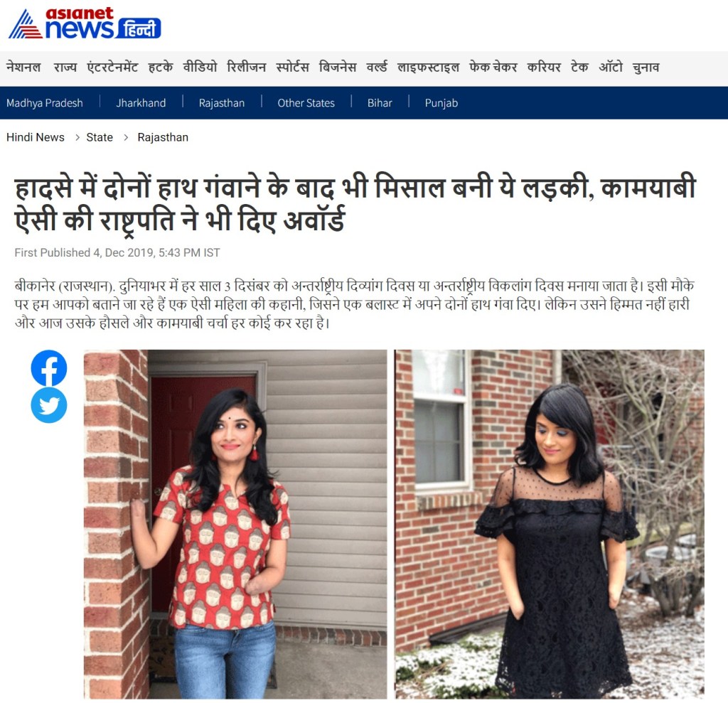The image size is (728, 703).
Task: Open the Other States tab
Action: click(x=306, y=102)
